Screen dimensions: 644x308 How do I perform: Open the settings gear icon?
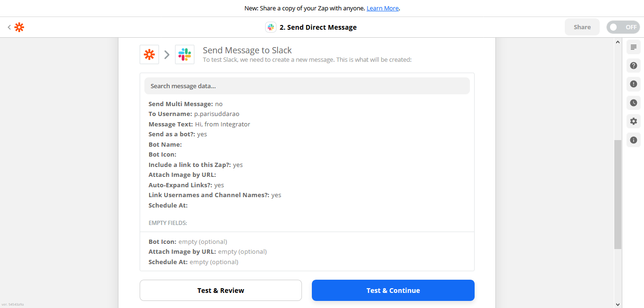click(x=633, y=121)
